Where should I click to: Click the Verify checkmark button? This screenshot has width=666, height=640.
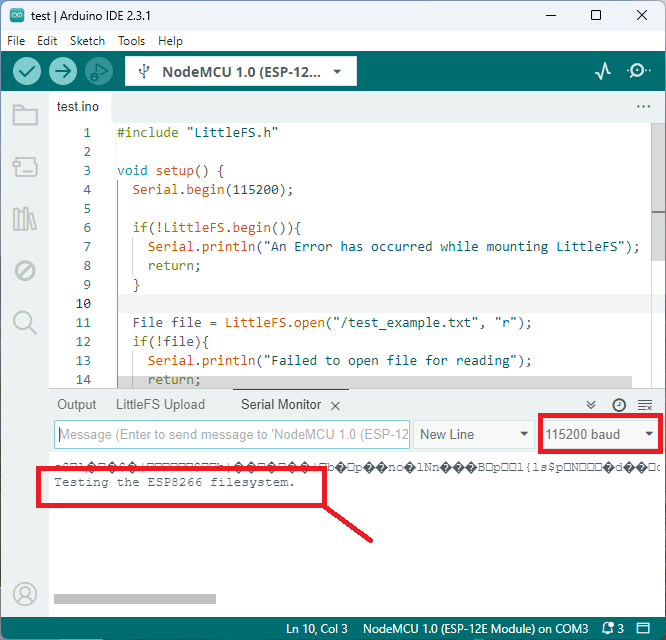pyautogui.click(x=27, y=71)
